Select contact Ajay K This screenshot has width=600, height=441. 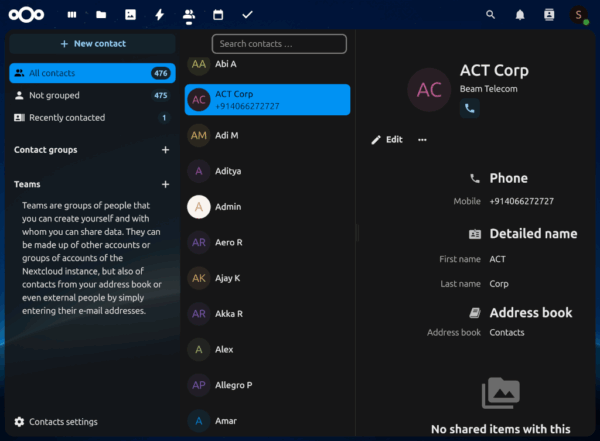(x=267, y=278)
